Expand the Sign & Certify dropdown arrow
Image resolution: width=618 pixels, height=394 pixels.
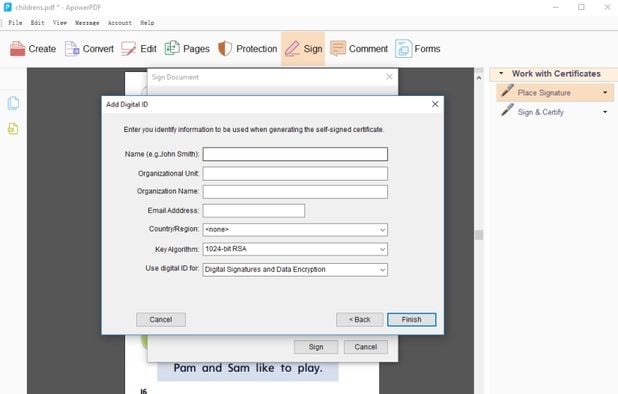[605, 112]
